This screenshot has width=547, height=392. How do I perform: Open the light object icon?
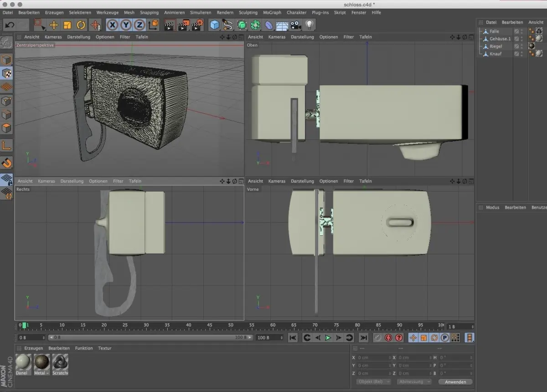310,25
